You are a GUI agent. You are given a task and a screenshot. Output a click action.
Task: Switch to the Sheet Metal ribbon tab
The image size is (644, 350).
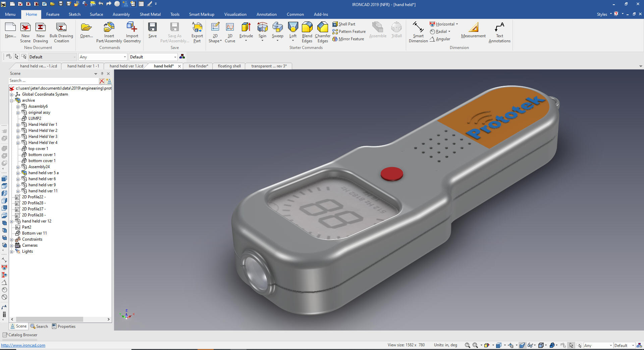point(150,14)
